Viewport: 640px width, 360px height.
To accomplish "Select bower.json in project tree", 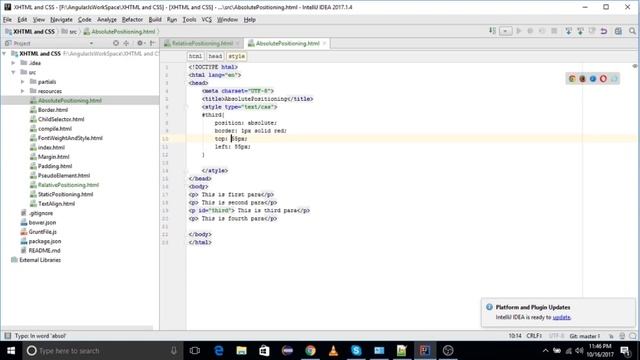I will [42, 222].
